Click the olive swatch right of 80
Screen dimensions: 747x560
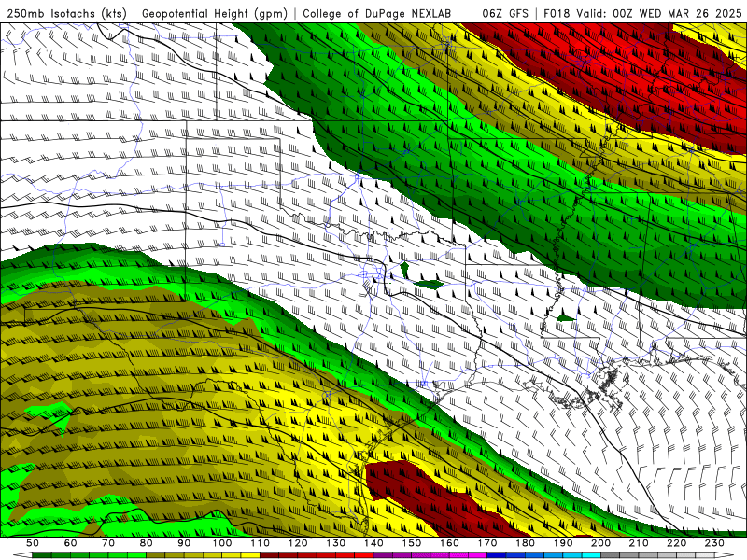(x=155, y=555)
